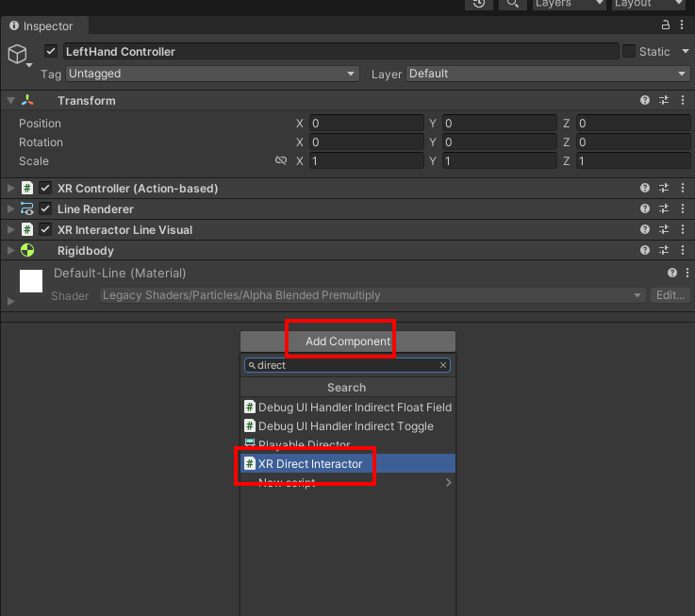
Task: Open Transform preset settings slider icon
Action: (664, 100)
